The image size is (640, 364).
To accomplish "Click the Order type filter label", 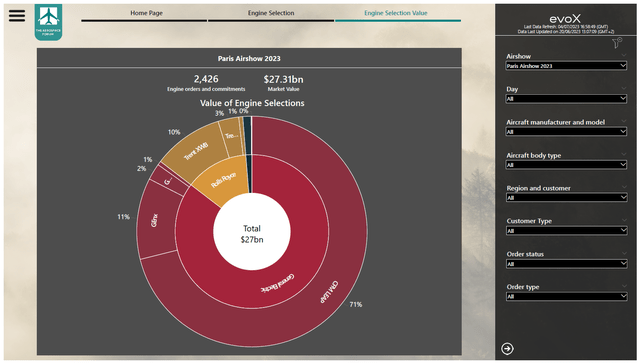I will (x=523, y=287).
